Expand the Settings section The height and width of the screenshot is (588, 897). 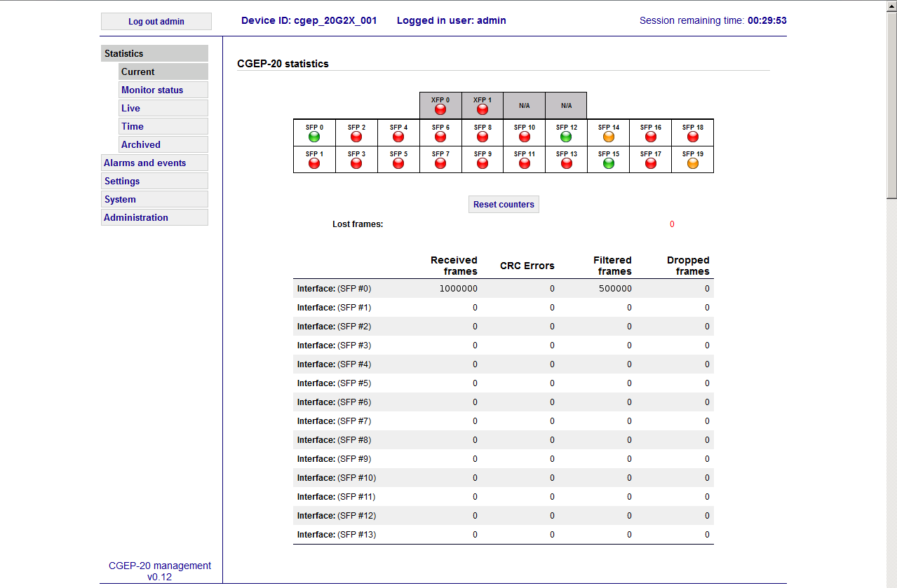122,181
